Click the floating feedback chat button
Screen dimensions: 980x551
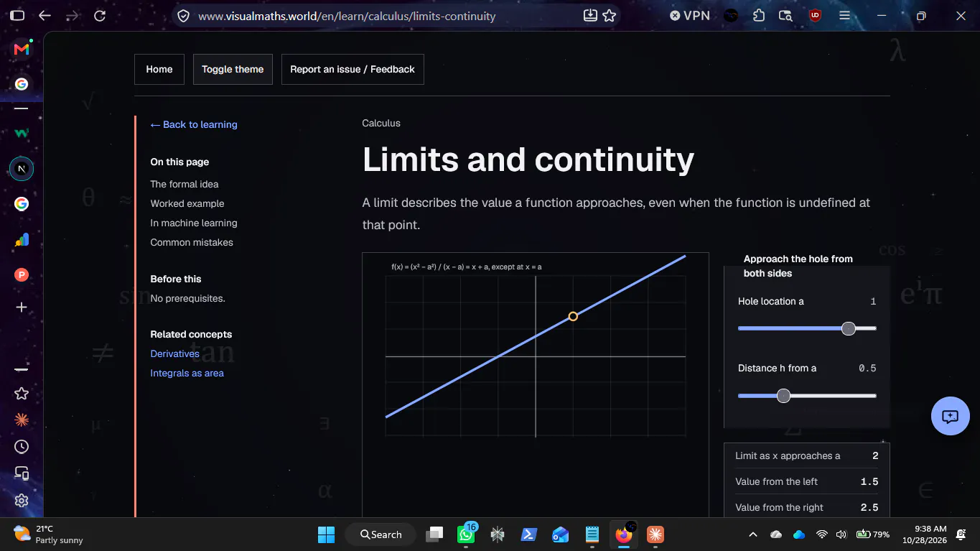coord(951,416)
